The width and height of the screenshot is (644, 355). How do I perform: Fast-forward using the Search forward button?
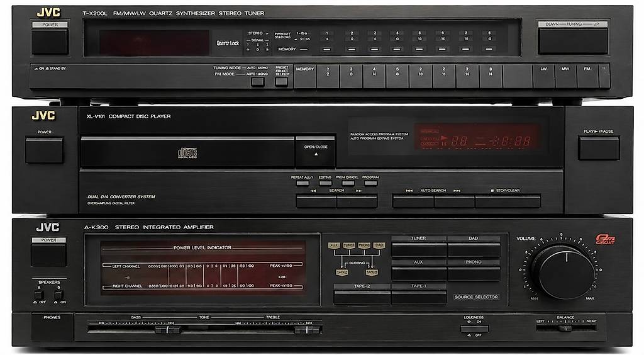pos(357,202)
